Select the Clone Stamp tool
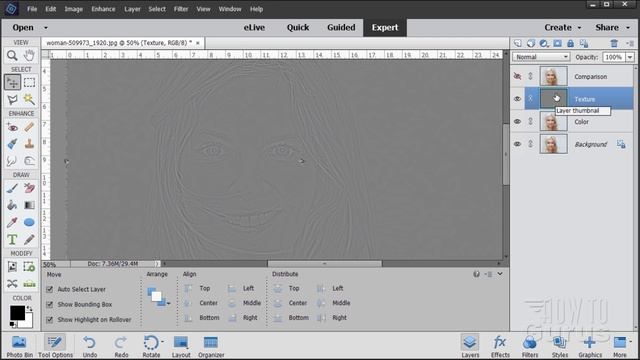 [29, 144]
